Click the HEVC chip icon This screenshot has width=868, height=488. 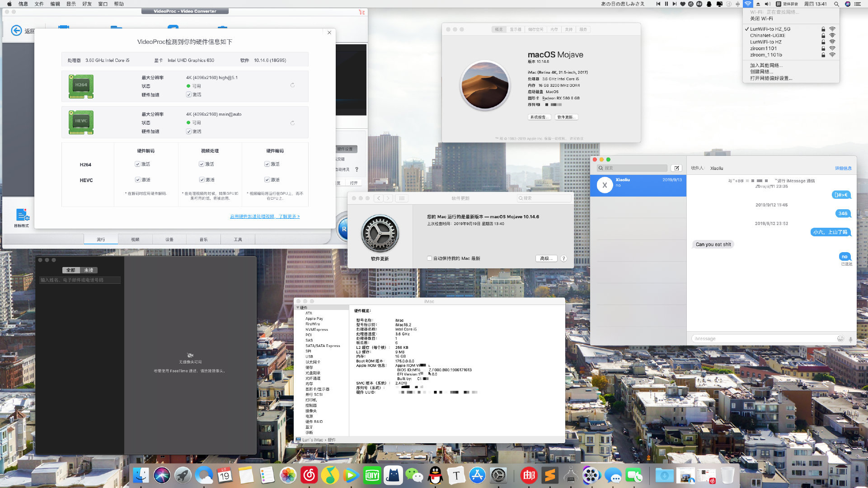81,122
